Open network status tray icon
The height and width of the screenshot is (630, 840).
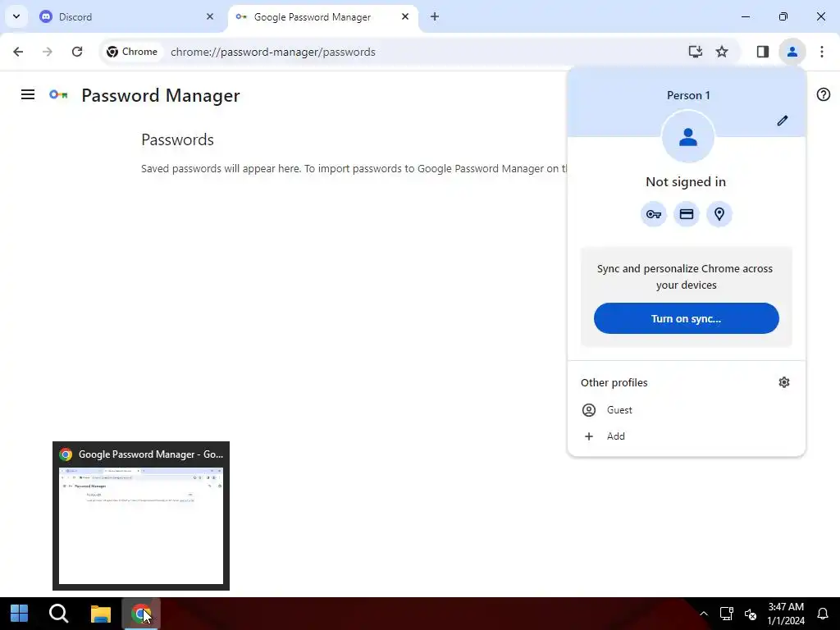(x=727, y=614)
